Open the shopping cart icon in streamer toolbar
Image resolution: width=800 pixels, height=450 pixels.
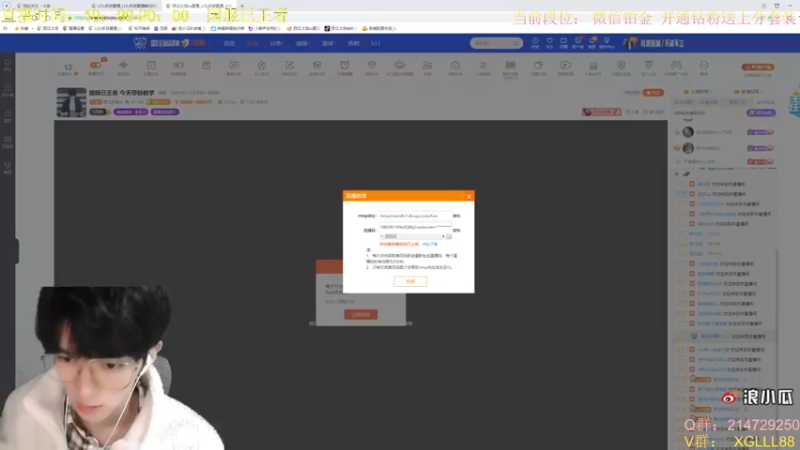click(x=483, y=65)
